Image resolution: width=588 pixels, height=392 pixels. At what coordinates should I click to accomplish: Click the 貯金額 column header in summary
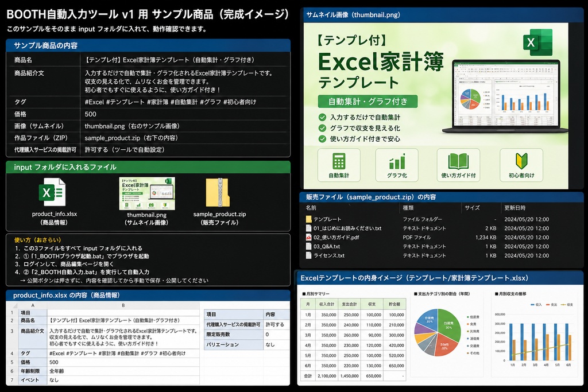click(x=394, y=304)
